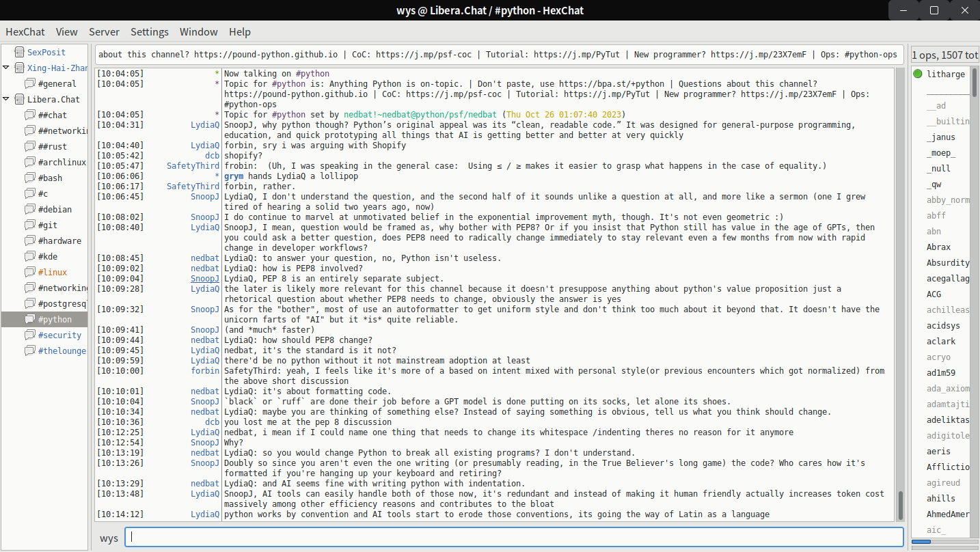Viewport: 980px width, 552px height.
Task: Collapse the Xing-Hai-Zhan server tree
Action: pyautogui.click(x=6, y=68)
